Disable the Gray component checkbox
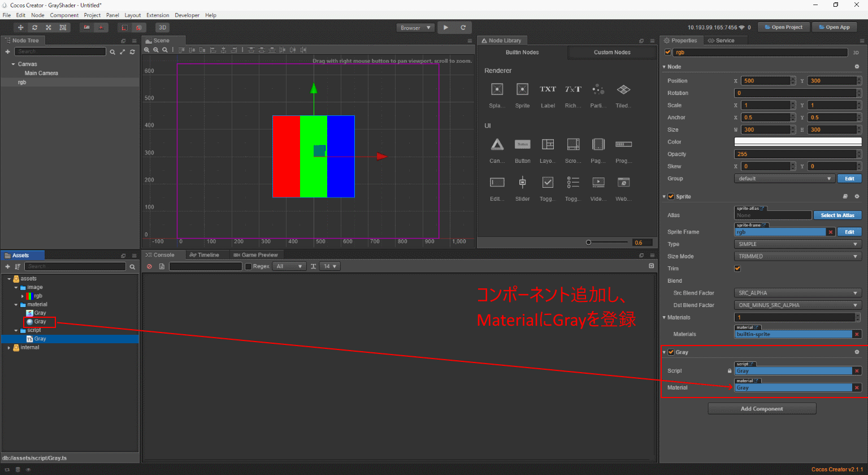Screen dimensions: 868x475 tap(671, 352)
